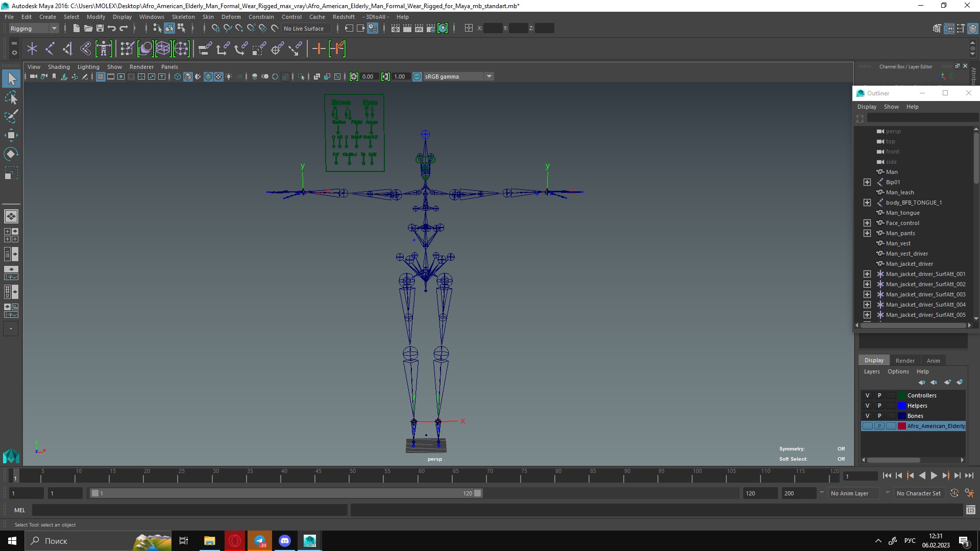Image resolution: width=980 pixels, height=551 pixels.
Task: Click the MEL command input field
Action: point(190,510)
